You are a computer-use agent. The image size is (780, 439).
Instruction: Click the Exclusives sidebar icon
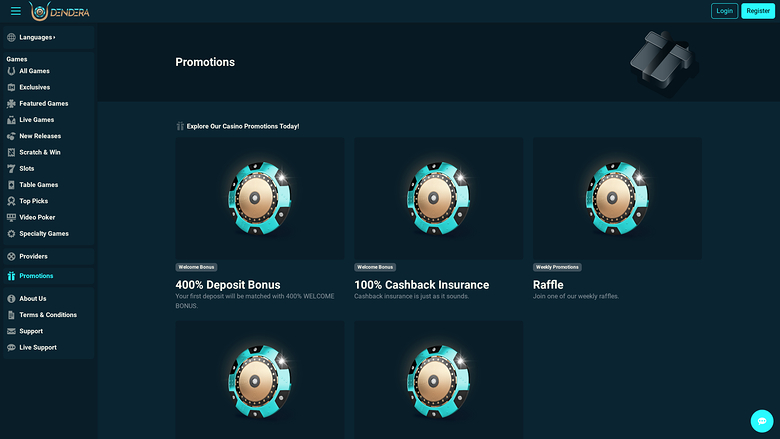(11, 87)
